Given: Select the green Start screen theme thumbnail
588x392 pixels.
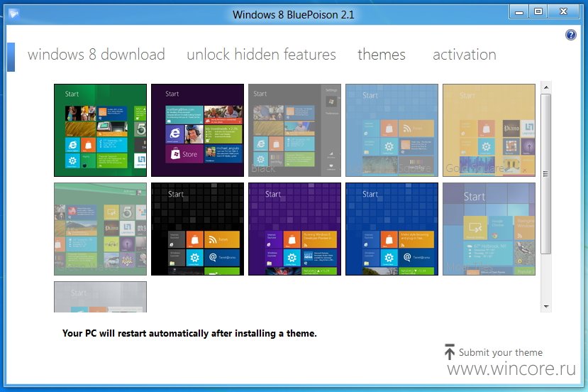Looking at the screenshot, I should 100,130.
